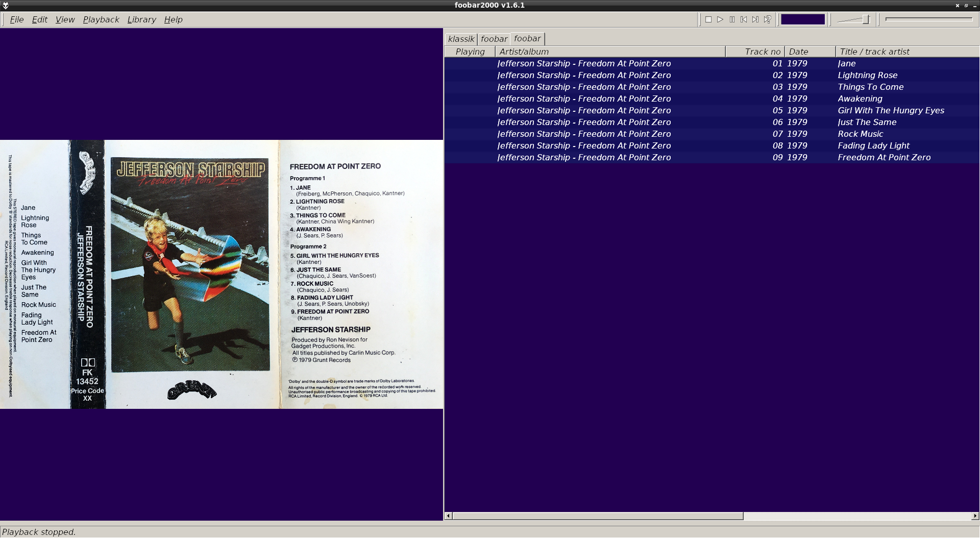Viewport: 980px width, 538px height.
Task: Click the playback seek bar
Action: [x=929, y=19]
